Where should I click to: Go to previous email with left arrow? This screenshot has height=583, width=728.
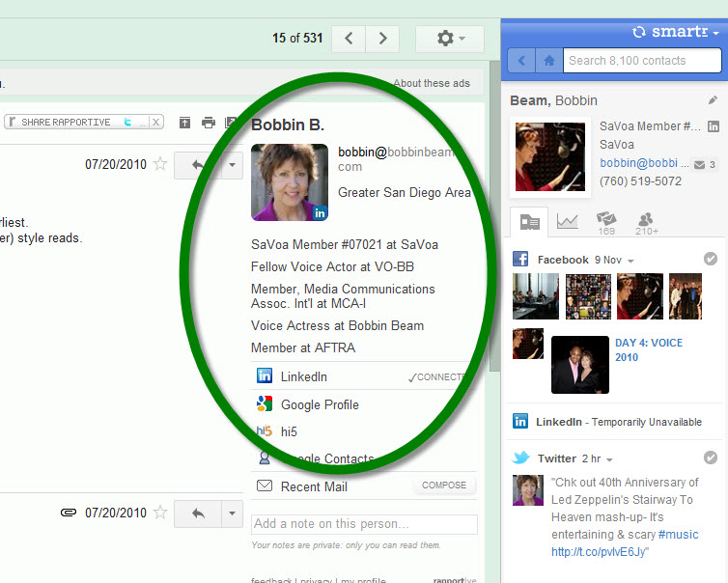[349, 38]
